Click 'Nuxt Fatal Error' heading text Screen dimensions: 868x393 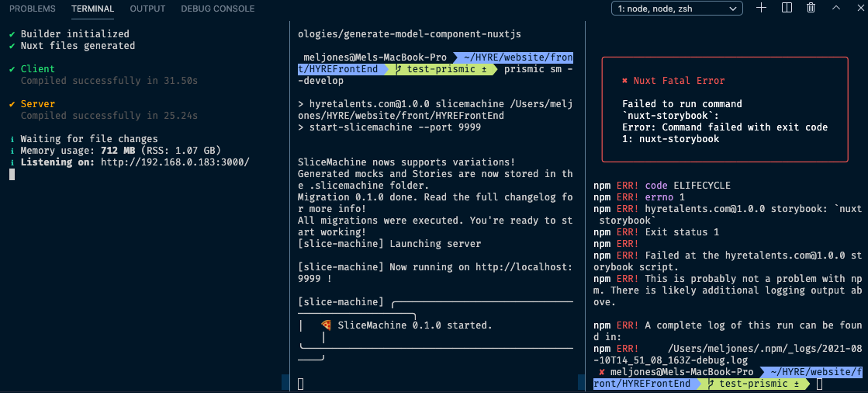pyautogui.click(x=680, y=81)
